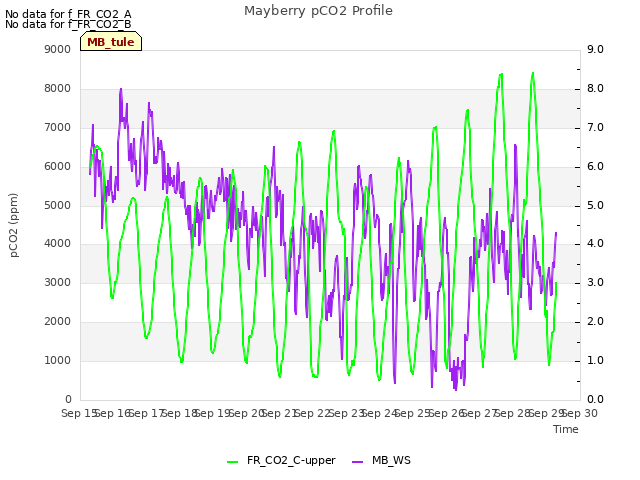Click the pCO2 (ppm) y-axis label

14,225
